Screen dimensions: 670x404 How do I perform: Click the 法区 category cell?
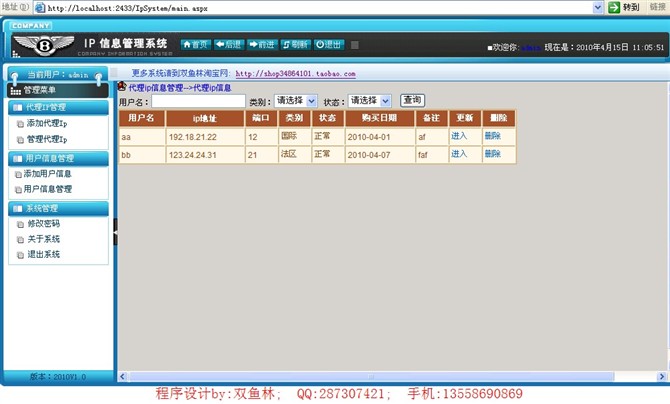pyautogui.click(x=294, y=155)
